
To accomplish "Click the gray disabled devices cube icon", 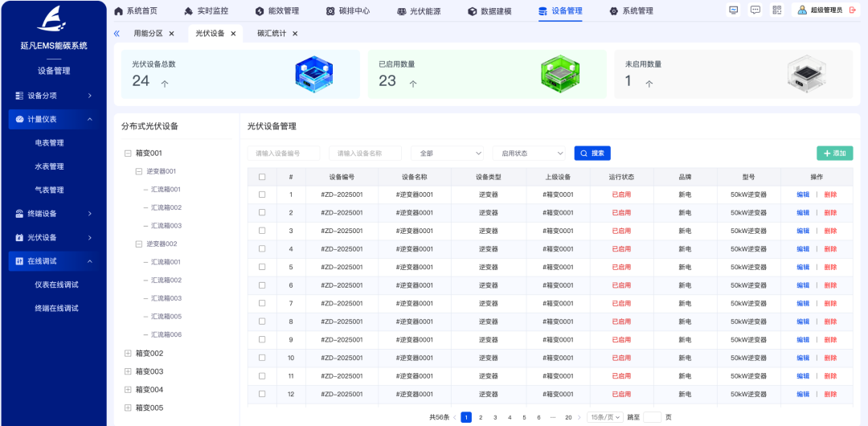I will (806, 74).
